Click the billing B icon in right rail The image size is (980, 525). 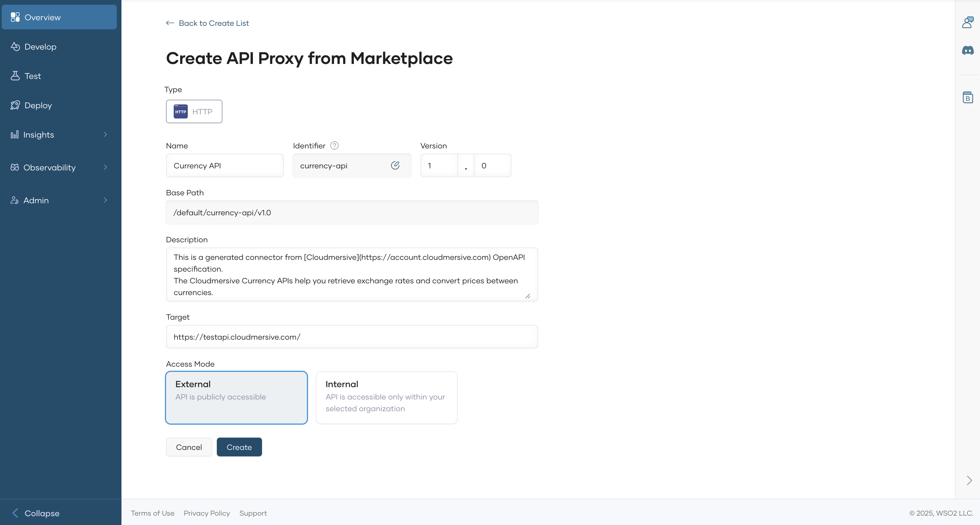point(967,98)
